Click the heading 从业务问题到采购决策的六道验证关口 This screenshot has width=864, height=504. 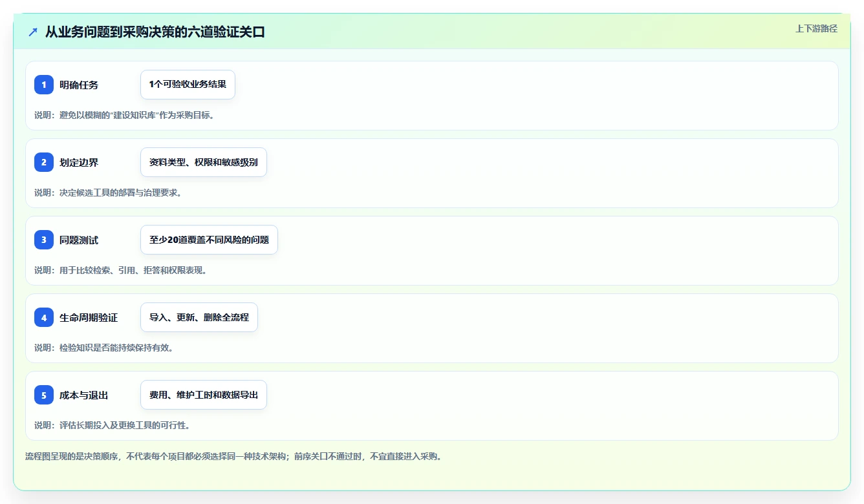tap(155, 32)
